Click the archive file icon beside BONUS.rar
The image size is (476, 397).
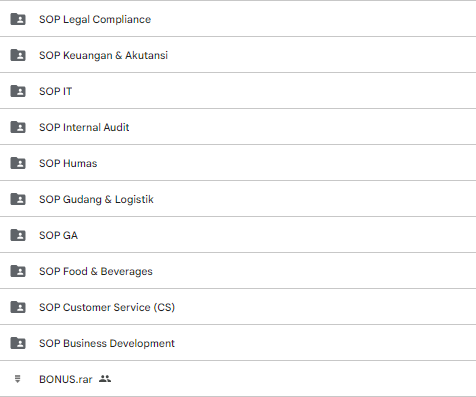18,379
